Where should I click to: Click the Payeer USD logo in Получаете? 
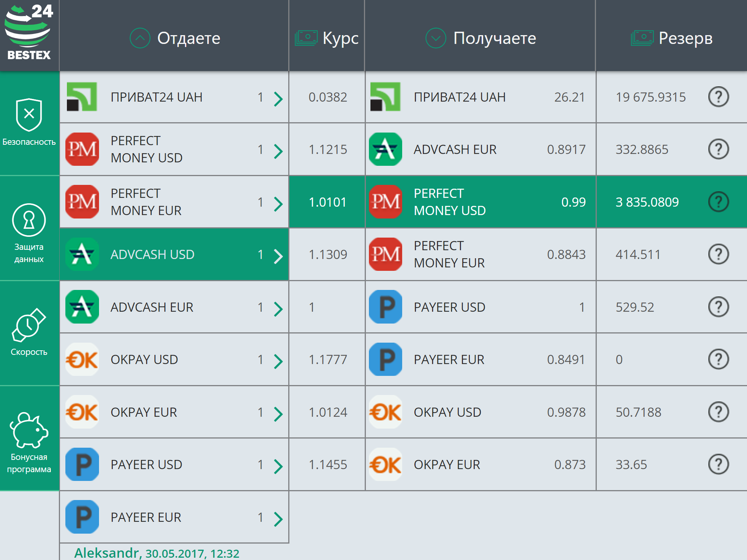coord(385,307)
